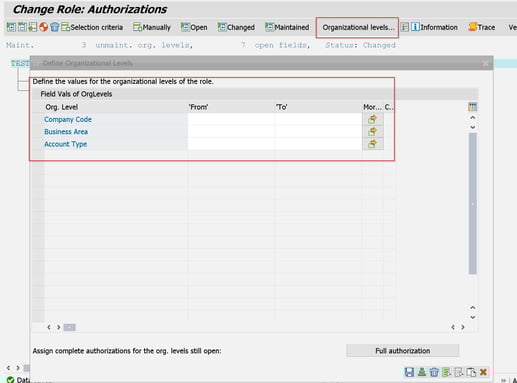Image resolution: width=517 pixels, height=383 pixels.
Task: Click right arrow of table's bottom-right horizontal scroller
Action: point(463,327)
